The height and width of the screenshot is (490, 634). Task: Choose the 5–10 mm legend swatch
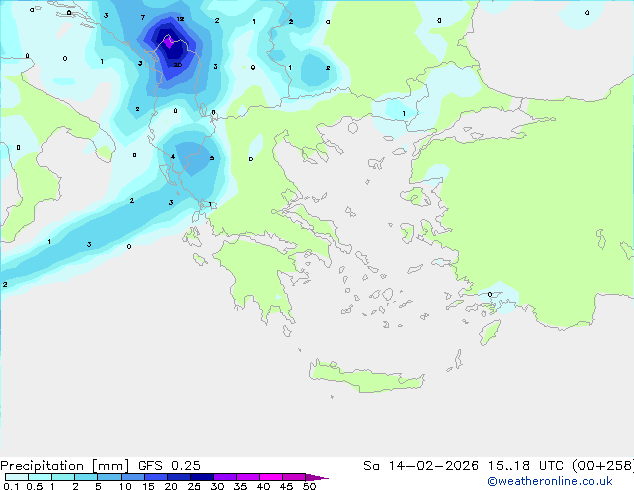pos(109,477)
